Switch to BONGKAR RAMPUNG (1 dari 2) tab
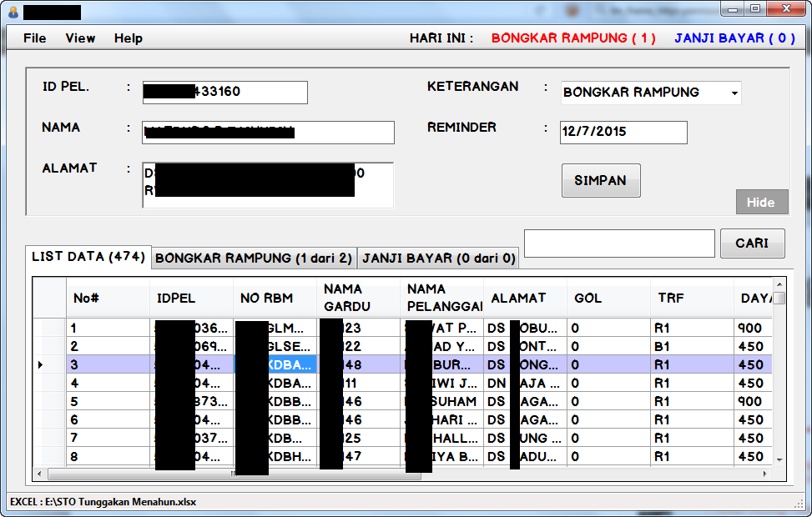Screen dimensions: 812x517 click(254, 258)
